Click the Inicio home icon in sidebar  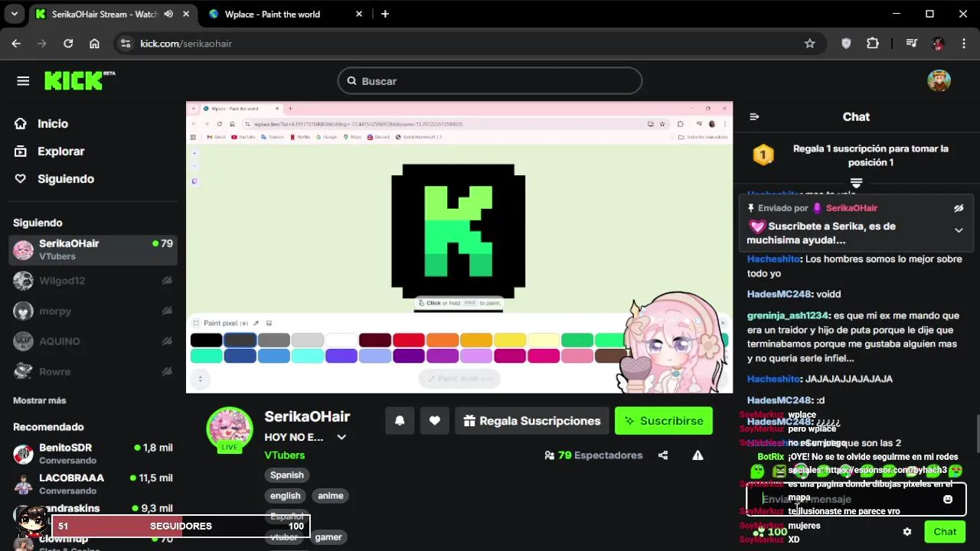point(21,123)
